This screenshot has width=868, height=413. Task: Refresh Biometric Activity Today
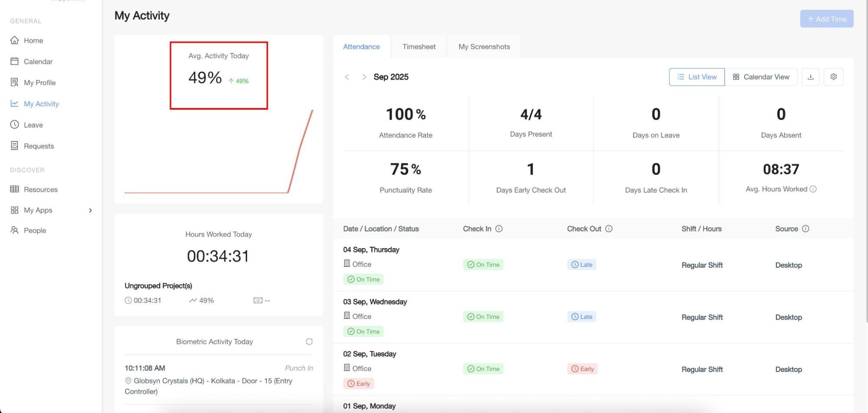[309, 342]
